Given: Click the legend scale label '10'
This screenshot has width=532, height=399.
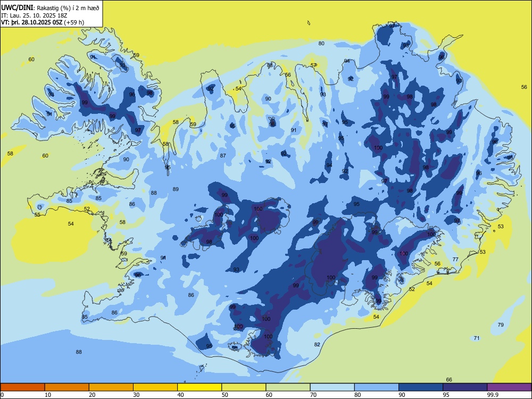Looking at the screenshot, I should tap(48, 395).
